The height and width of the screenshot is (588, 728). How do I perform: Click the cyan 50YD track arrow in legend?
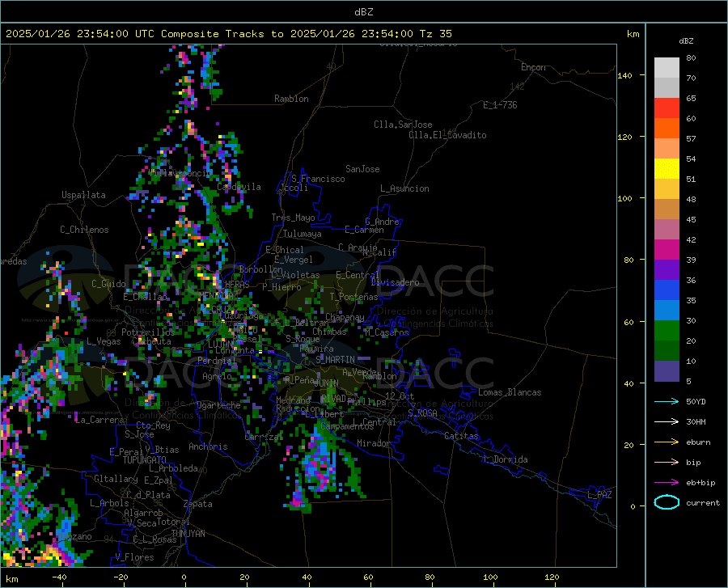[x=667, y=401]
